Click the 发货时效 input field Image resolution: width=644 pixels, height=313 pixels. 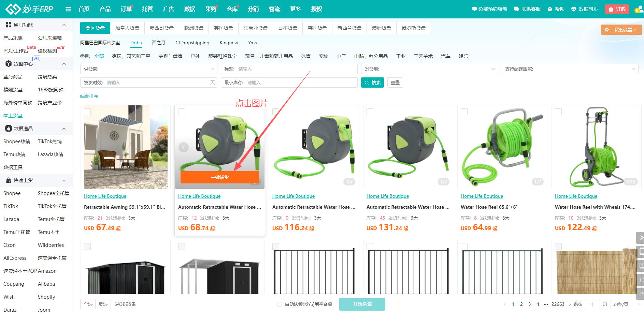pyautogui.click(x=149, y=83)
